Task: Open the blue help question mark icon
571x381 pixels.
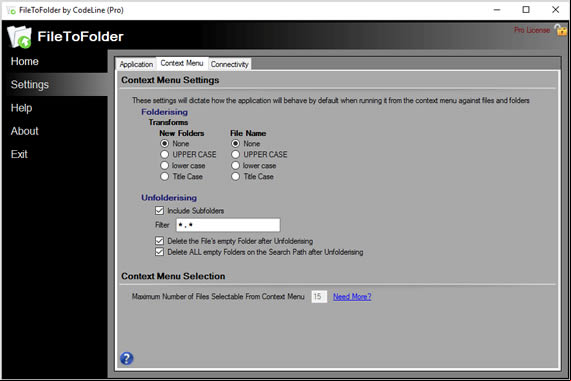Action: 127,358
